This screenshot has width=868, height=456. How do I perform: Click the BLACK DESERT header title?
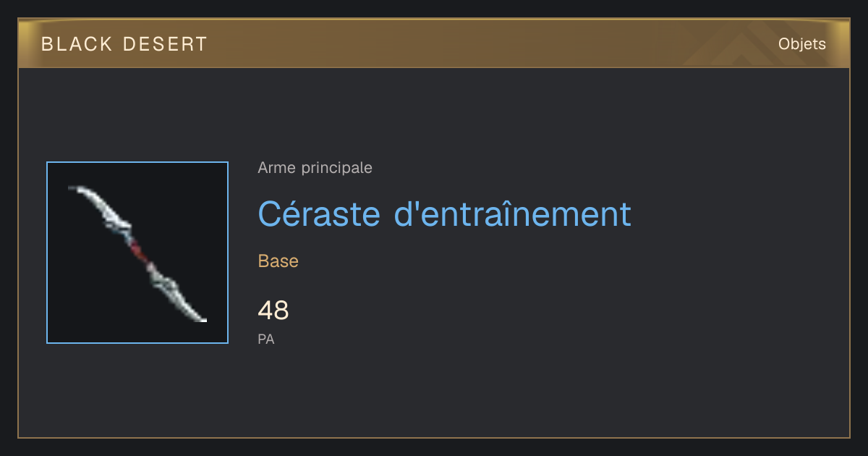click(x=124, y=44)
